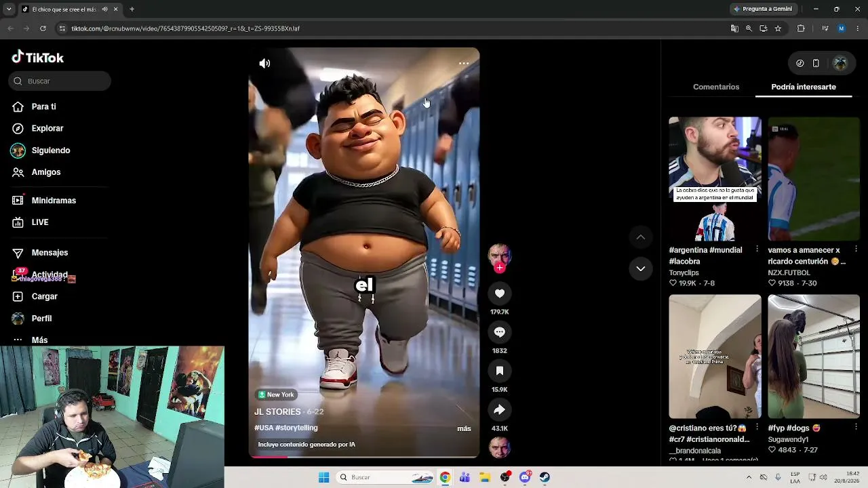The image size is (868, 488).
Task: Open Mensajes in the sidebar
Action: pyautogui.click(x=50, y=253)
